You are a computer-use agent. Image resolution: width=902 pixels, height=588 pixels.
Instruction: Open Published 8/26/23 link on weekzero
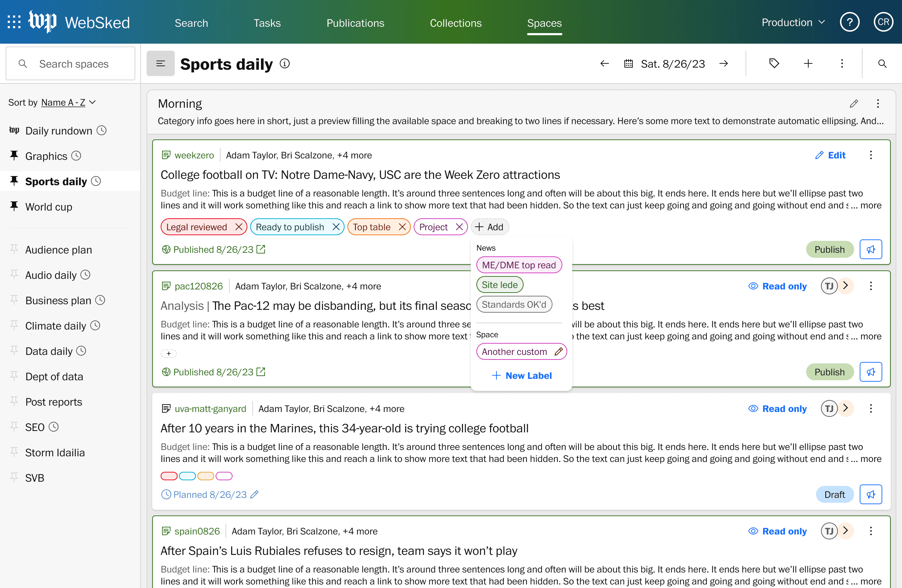(x=214, y=250)
